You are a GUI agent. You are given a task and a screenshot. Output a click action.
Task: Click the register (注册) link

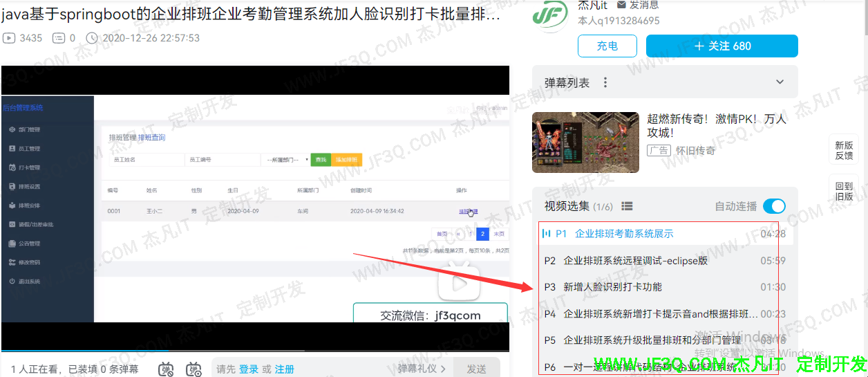point(284,369)
